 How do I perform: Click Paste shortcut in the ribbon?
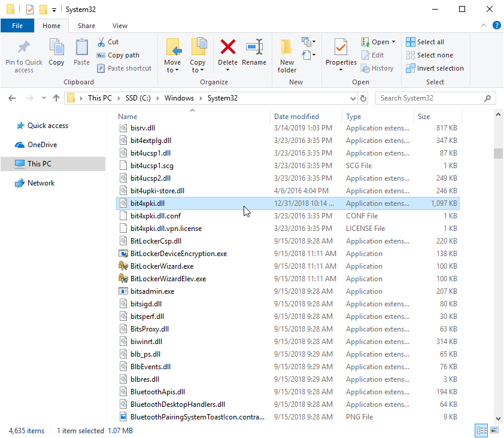coord(125,68)
